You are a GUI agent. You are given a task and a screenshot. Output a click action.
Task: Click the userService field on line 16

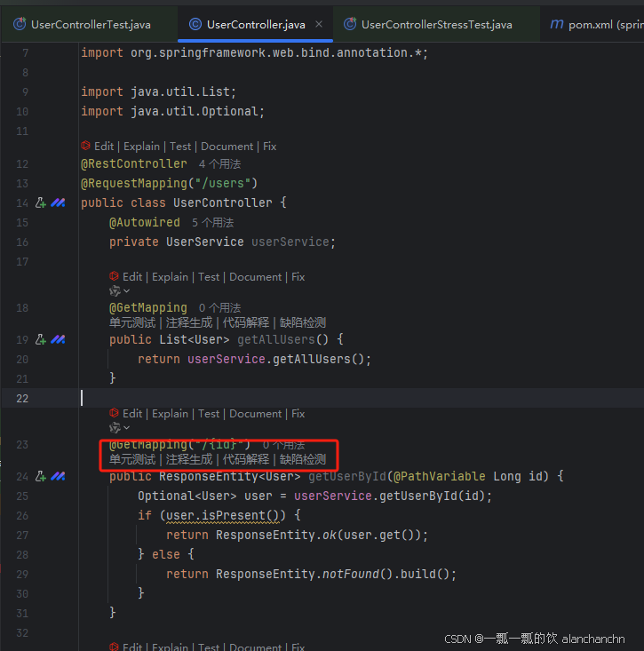(x=290, y=242)
